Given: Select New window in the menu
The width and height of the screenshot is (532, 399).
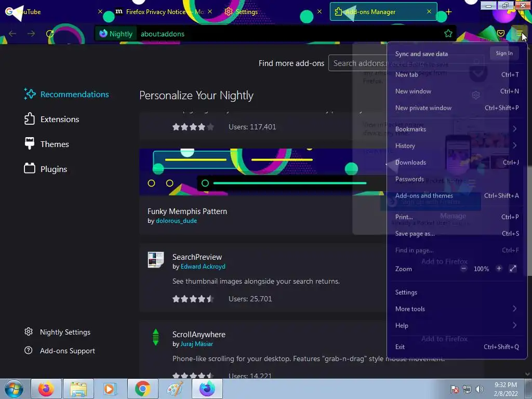Looking at the screenshot, I should pyautogui.click(x=457, y=91).
